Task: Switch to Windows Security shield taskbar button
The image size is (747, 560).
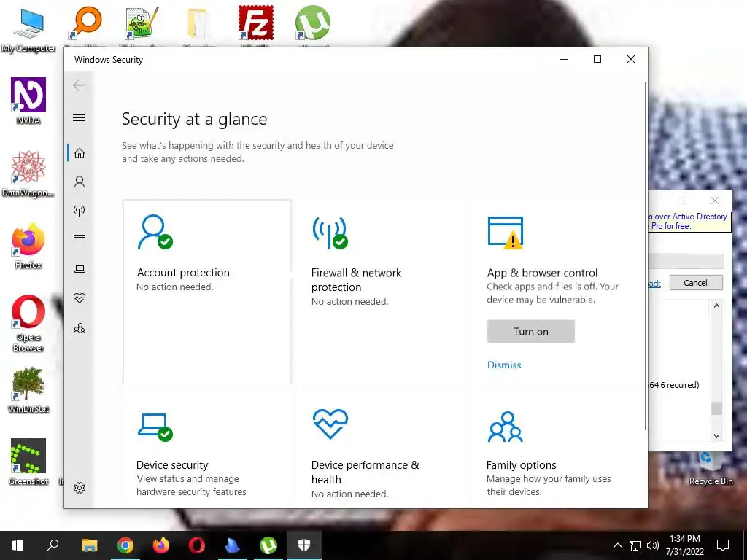Action: [304, 545]
